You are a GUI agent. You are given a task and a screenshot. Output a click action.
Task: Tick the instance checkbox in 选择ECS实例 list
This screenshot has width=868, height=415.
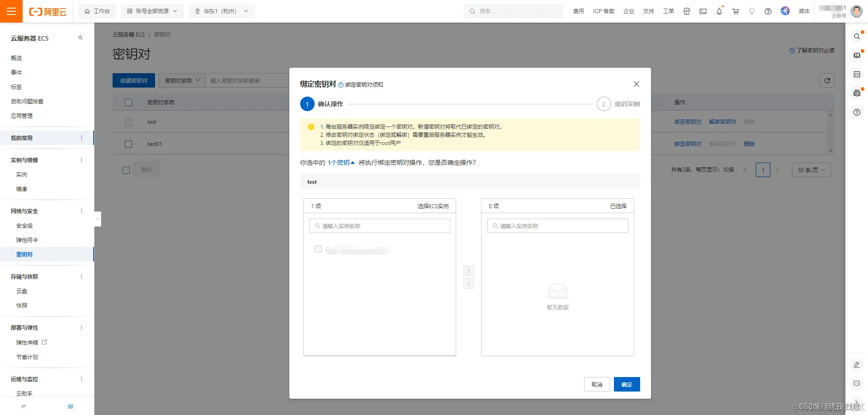[318, 249]
